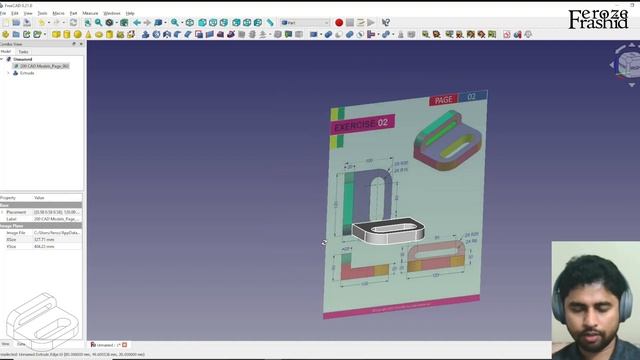Open the Draw style dropdown arrow

(x=116, y=23)
